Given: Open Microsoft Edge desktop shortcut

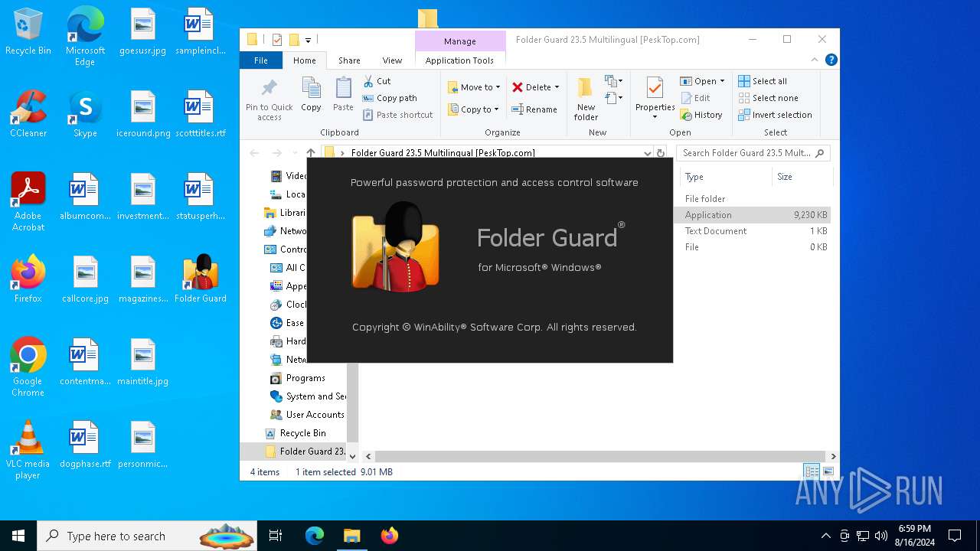Looking at the screenshot, I should point(85,37).
